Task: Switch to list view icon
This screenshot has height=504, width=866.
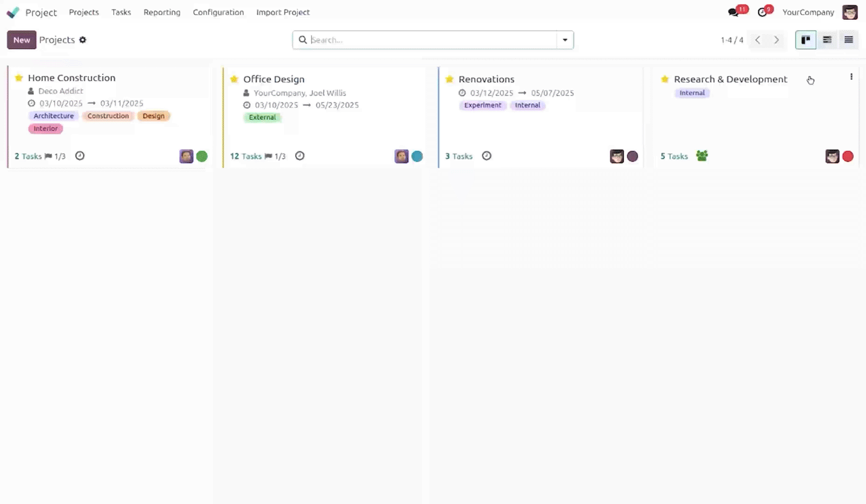Action: click(849, 40)
